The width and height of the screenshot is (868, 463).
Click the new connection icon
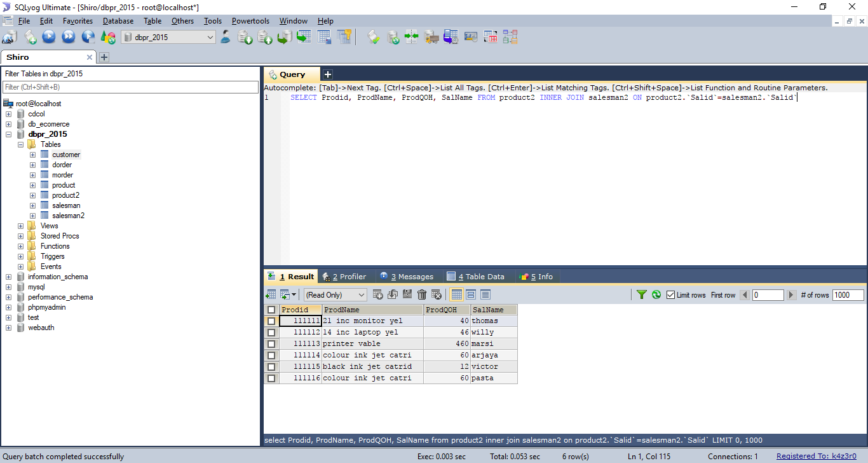pos(10,37)
